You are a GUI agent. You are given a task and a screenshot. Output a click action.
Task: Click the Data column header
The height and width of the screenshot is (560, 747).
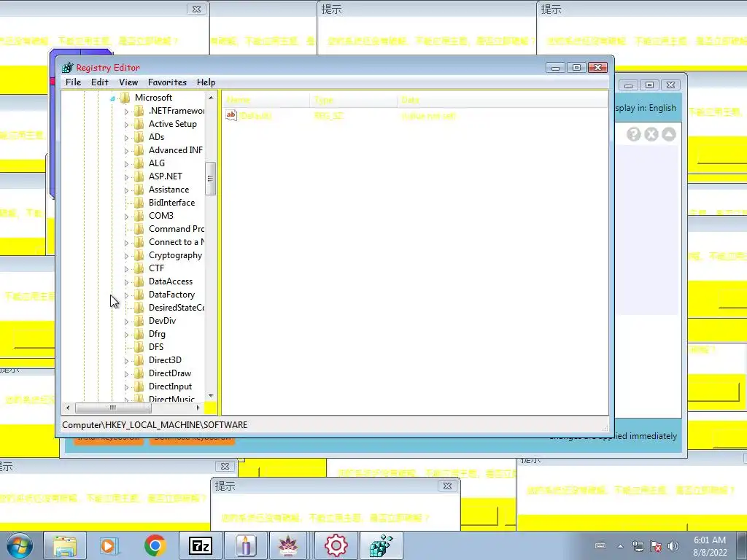point(503,100)
